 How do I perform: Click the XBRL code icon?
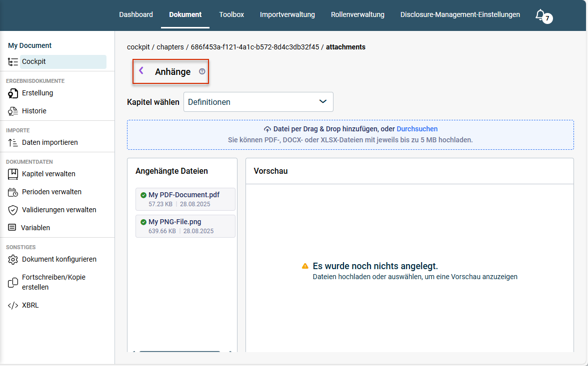coord(13,306)
